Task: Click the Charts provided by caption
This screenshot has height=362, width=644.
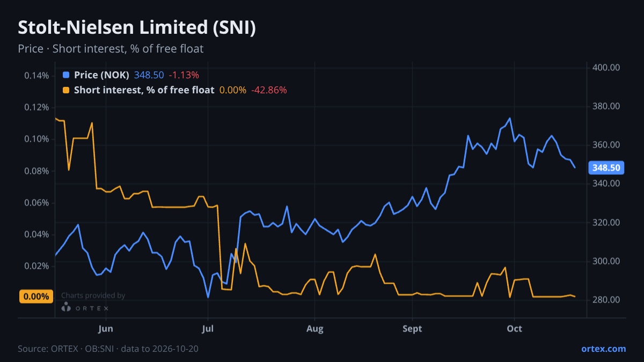Action: 93,295
